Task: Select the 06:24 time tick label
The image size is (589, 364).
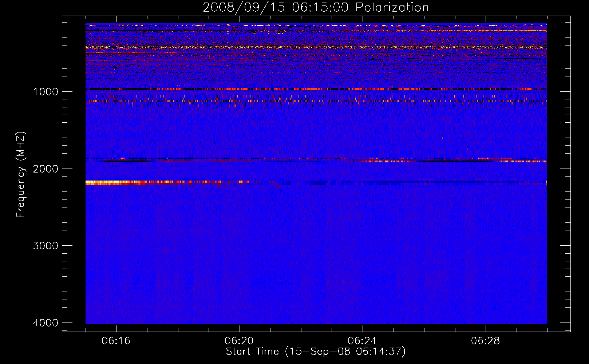Action: (362, 341)
